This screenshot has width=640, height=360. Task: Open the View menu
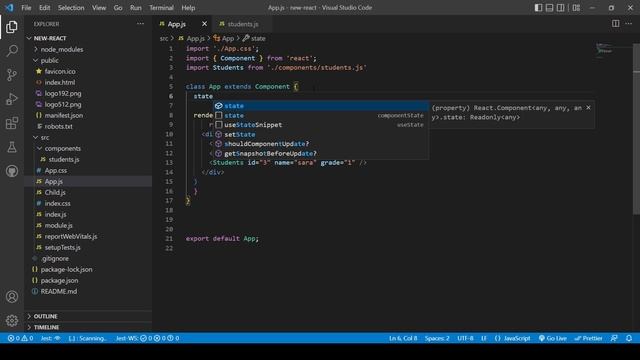pos(99,8)
